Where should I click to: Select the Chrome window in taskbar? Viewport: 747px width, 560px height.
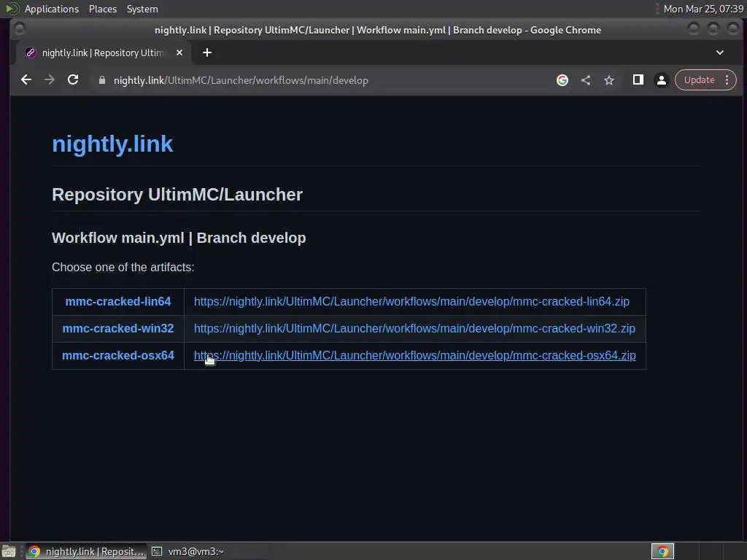tap(86, 551)
